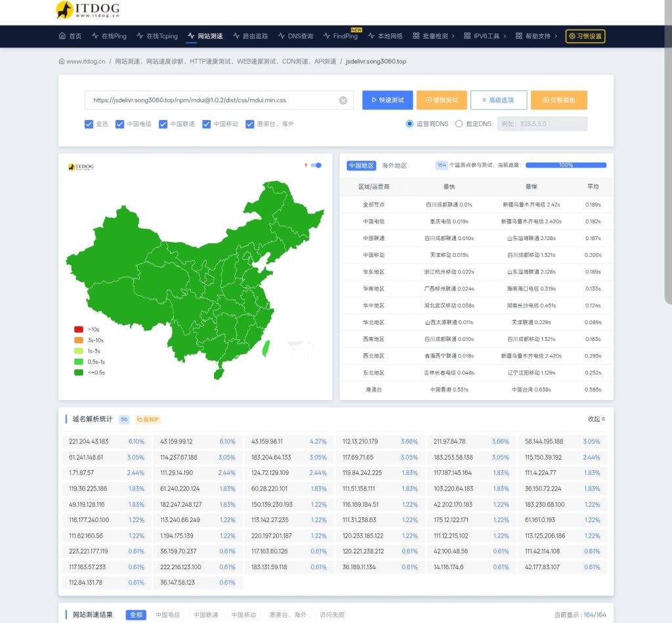Click the 完整截图 camera button

coord(558,100)
